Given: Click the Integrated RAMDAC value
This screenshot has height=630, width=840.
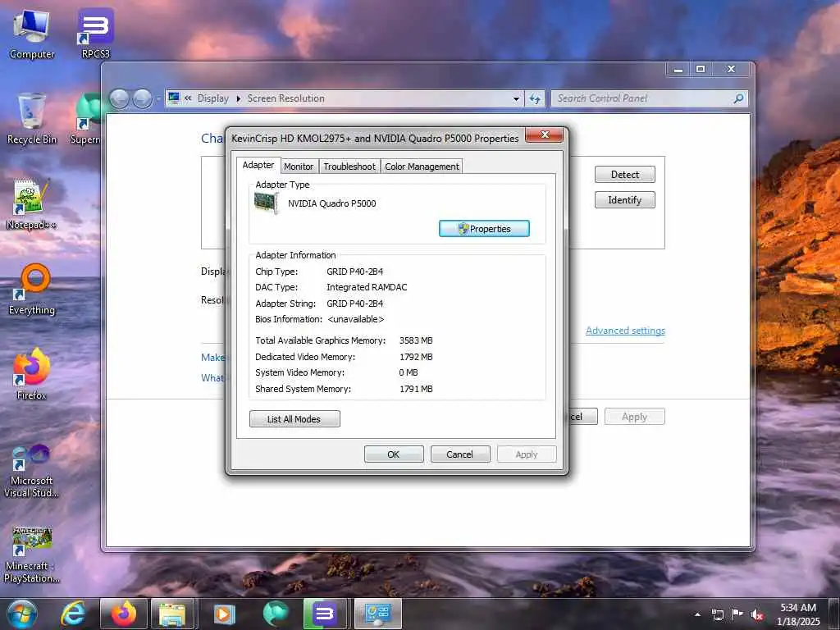Looking at the screenshot, I should [367, 287].
